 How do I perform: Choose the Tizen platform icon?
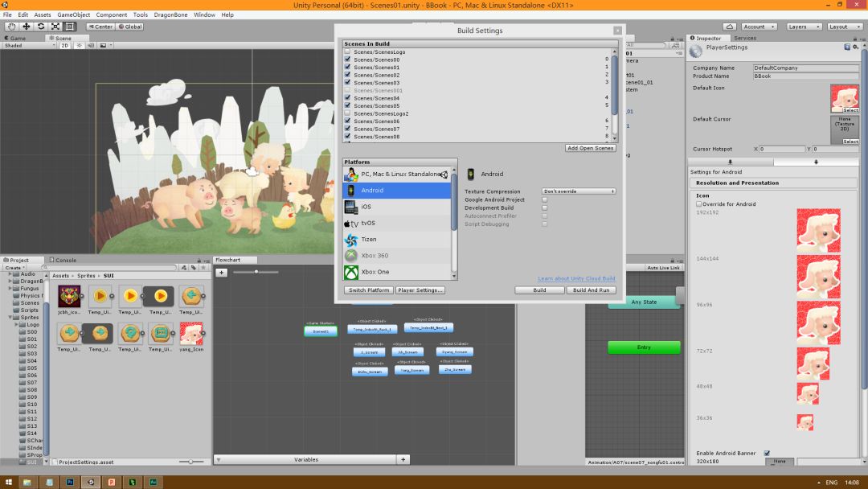coord(351,240)
